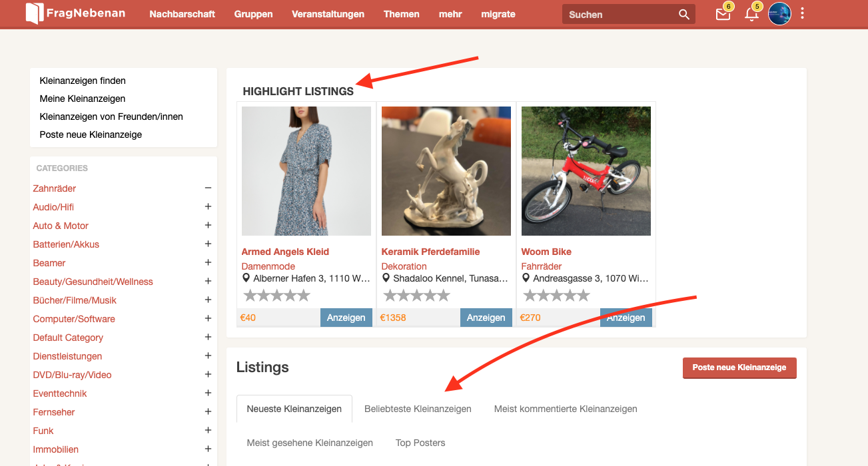Click the user profile avatar
This screenshot has height=466, width=868.
(779, 14)
